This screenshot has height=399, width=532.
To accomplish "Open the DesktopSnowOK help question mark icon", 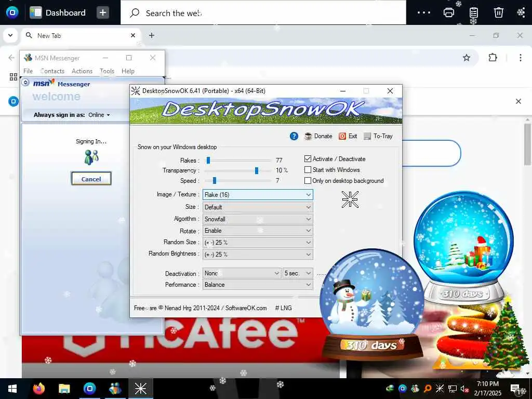I will pos(294,136).
